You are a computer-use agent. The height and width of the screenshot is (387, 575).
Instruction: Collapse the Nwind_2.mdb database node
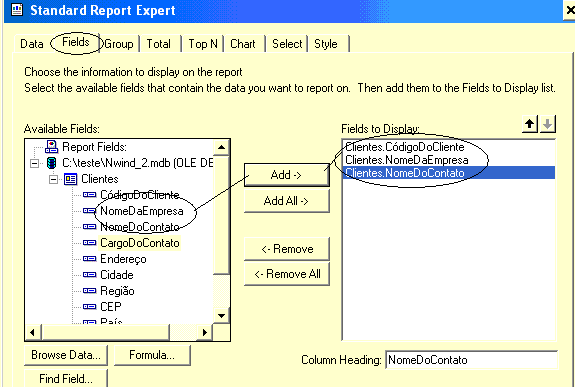pos(34,163)
